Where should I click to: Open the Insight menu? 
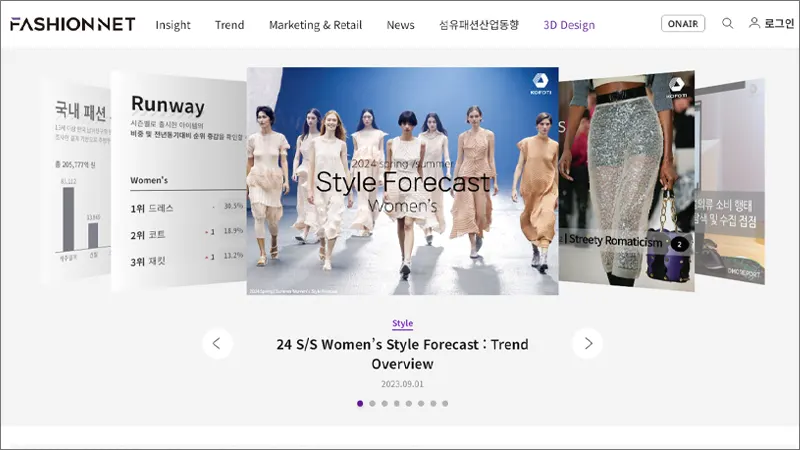pos(173,24)
